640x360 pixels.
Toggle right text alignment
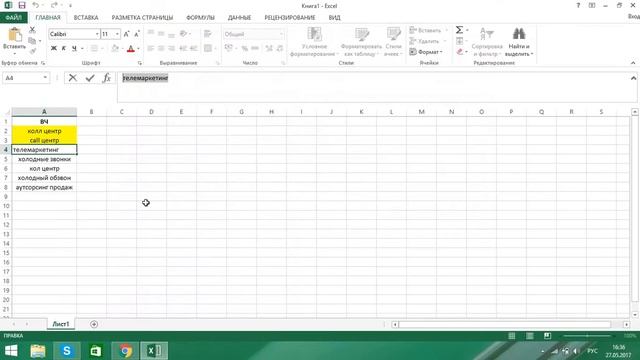point(171,49)
